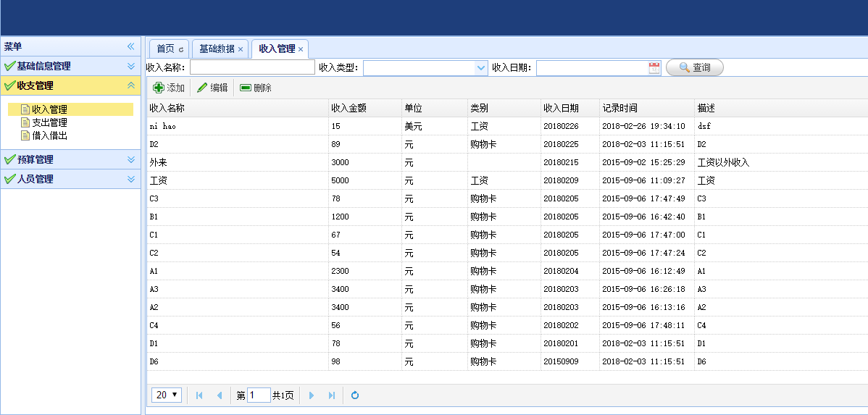This screenshot has width=868, height=415.
Task: Click the 查询 search button
Action: [694, 67]
